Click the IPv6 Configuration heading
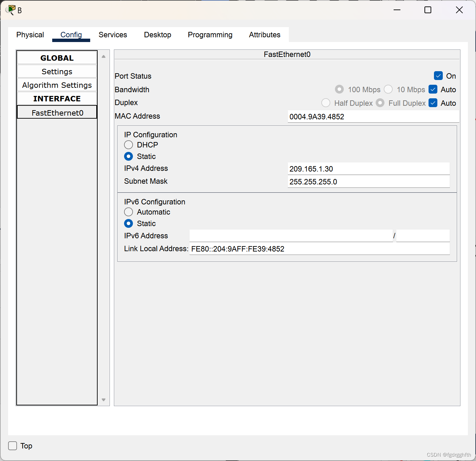The height and width of the screenshot is (461, 476). [x=155, y=202]
